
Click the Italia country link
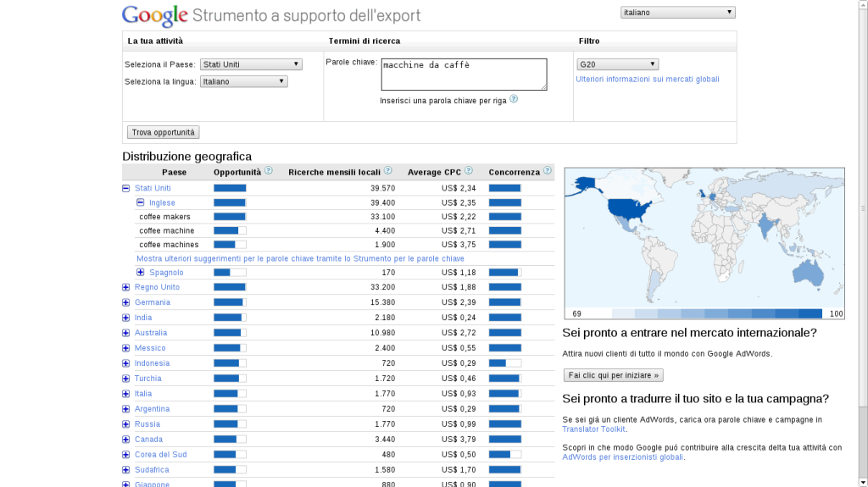coord(142,394)
